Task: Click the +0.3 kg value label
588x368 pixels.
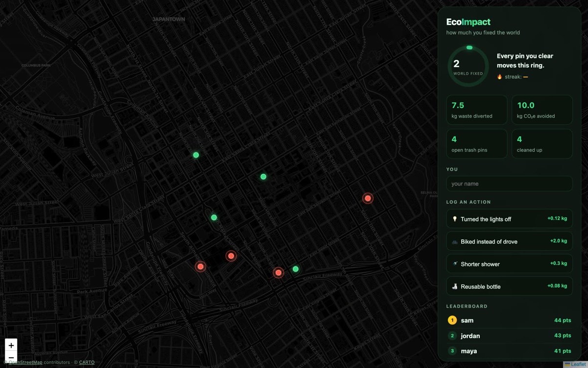Action: [x=559, y=263]
